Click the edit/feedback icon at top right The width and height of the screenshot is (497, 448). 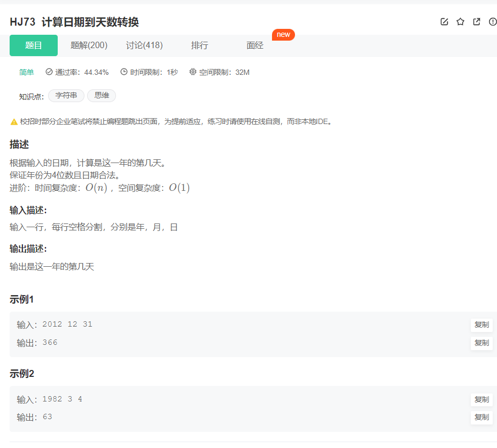point(444,21)
